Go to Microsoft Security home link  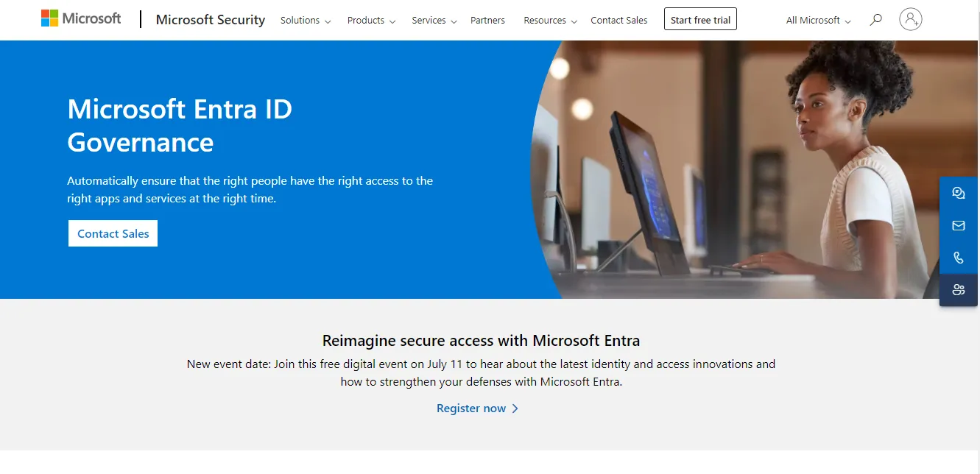click(211, 20)
